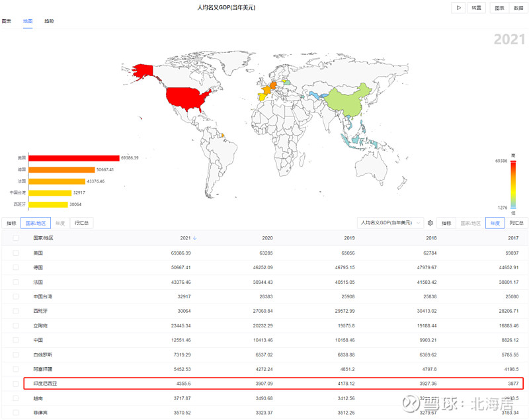
Task: Select right-side 指标 column option
Action: pyautogui.click(x=446, y=223)
